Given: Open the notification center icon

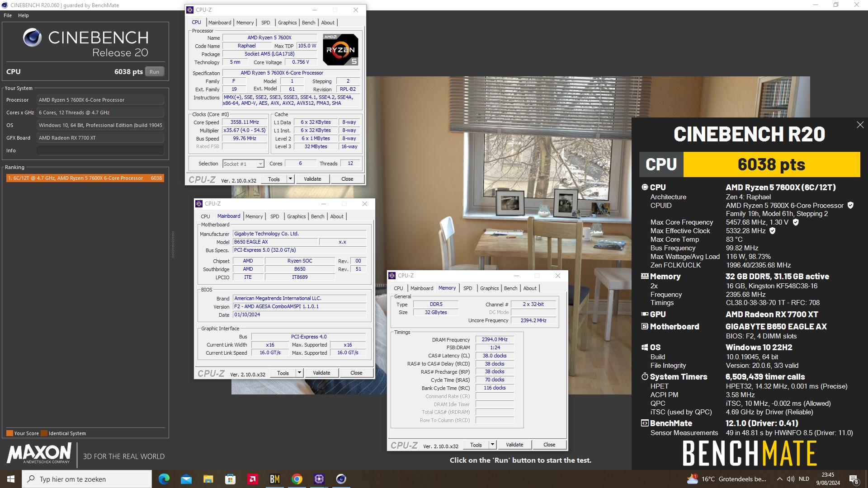Looking at the screenshot, I should click(854, 479).
